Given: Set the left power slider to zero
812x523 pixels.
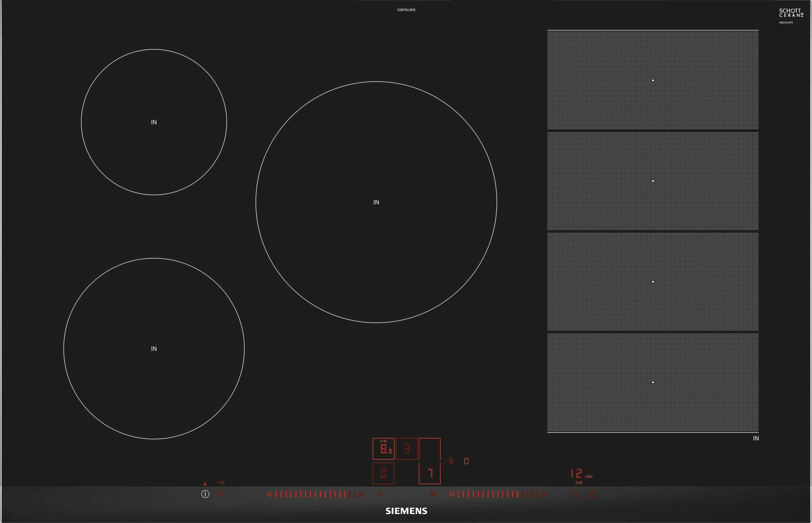Looking at the screenshot, I should [269, 494].
